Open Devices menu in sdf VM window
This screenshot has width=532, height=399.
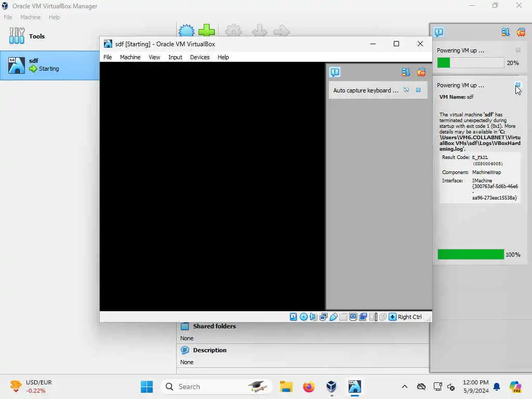tap(199, 57)
